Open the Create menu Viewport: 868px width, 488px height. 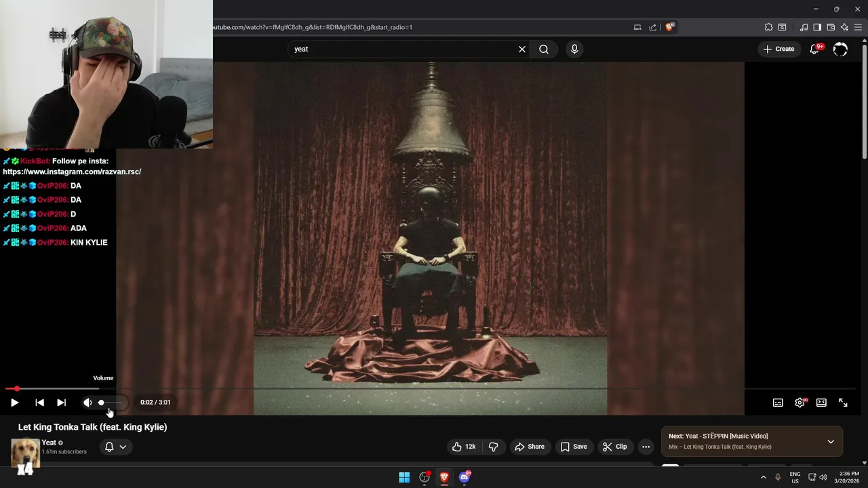(x=778, y=49)
